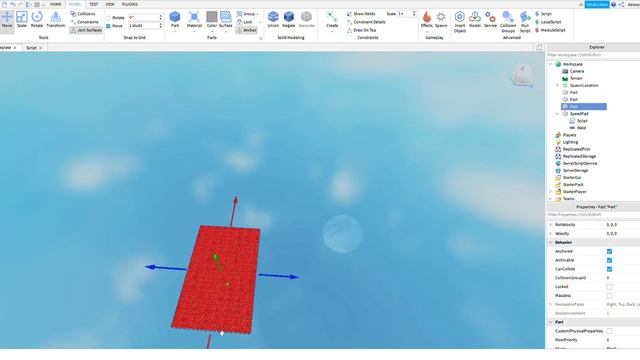This screenshot has height=360, width=640.
Task: Click the constraint Scale stepper field
Action: click(x=407, y=14)
